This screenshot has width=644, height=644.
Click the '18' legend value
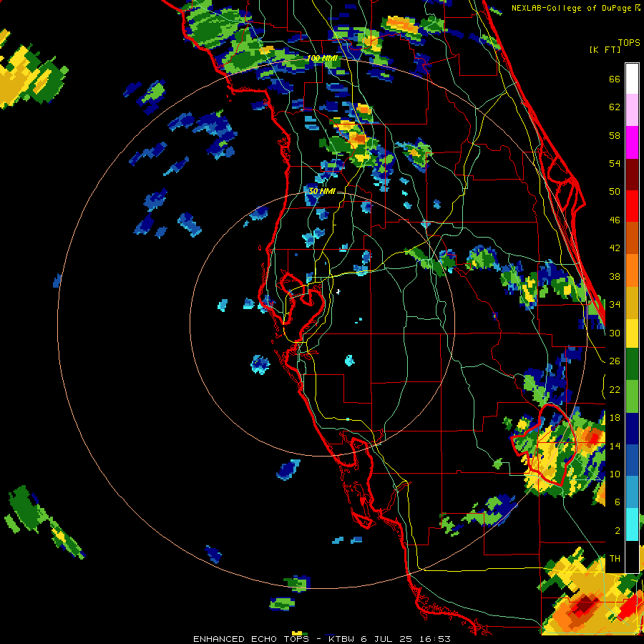click(615, 418)
